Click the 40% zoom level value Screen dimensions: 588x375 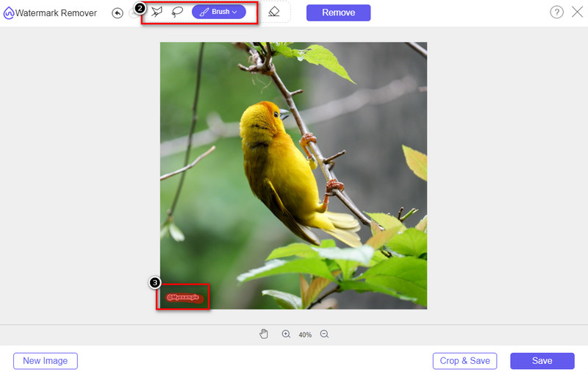tap(305, 335)
